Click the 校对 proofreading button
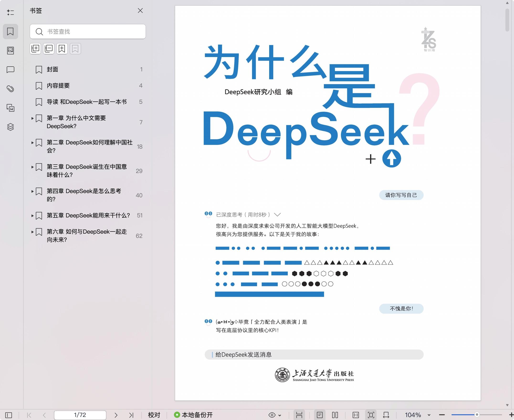 click(154, 415)
